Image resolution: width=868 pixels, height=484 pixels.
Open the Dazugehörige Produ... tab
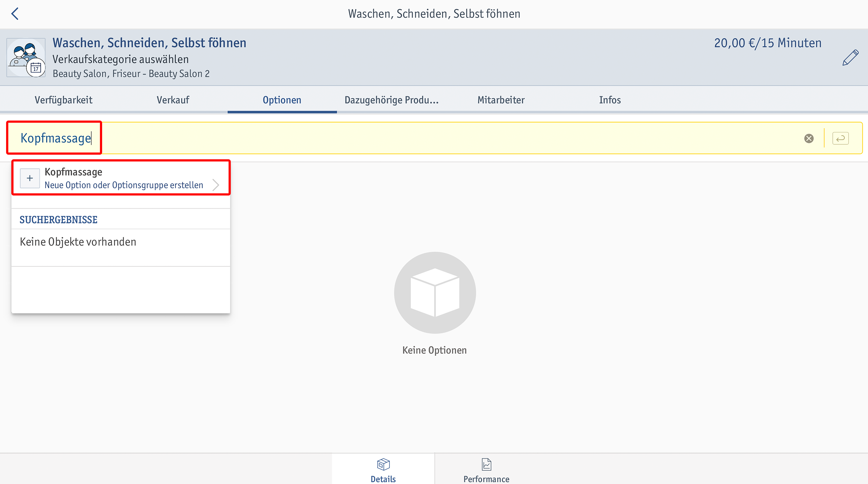pos(392,100)
